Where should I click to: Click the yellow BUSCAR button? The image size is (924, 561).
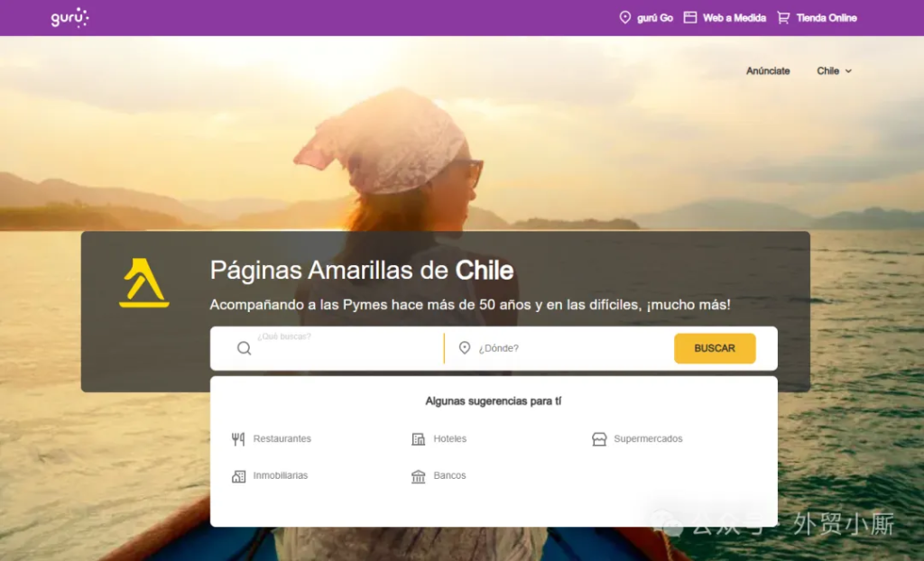(x=715, y=348)
